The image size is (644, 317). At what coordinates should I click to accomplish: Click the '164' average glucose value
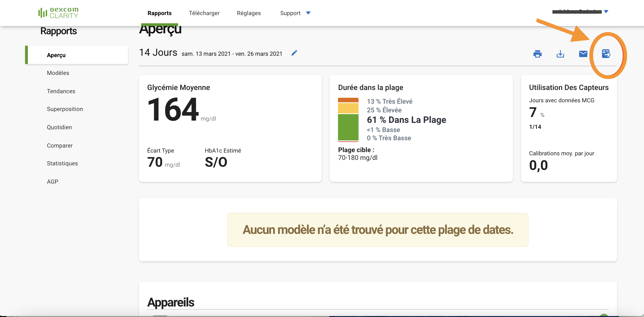173,109
